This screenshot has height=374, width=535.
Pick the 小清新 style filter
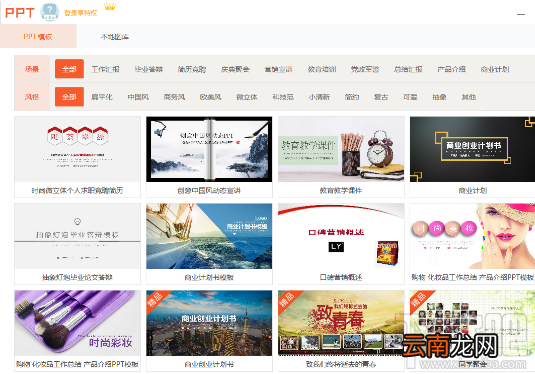pyautogui.click(x=319, y=97)
